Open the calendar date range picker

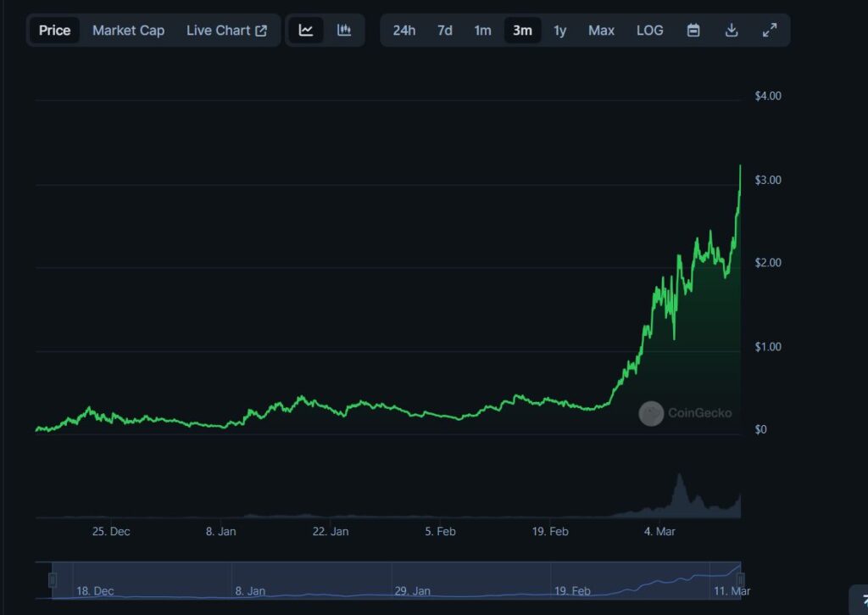click(x=693, y=31)
